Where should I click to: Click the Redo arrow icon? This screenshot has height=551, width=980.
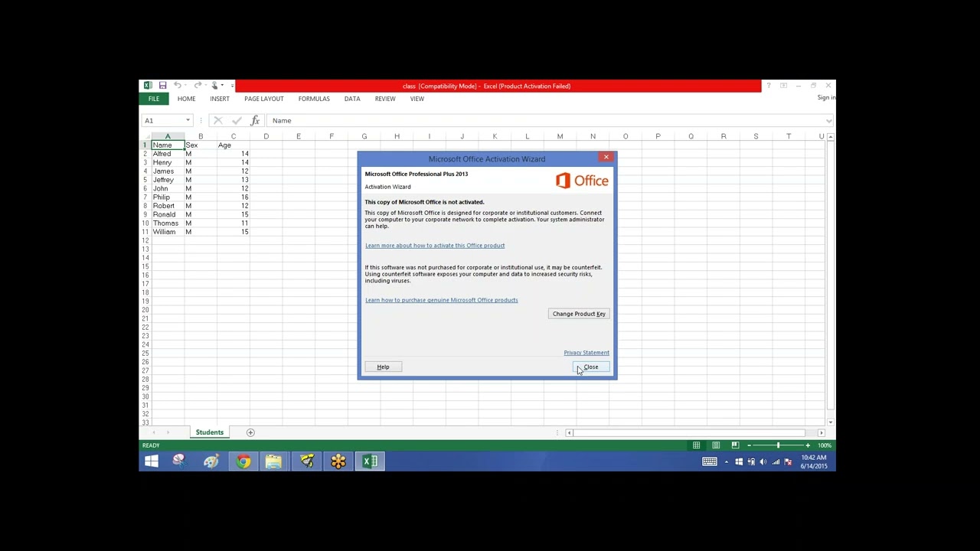(x=197, y=86)
